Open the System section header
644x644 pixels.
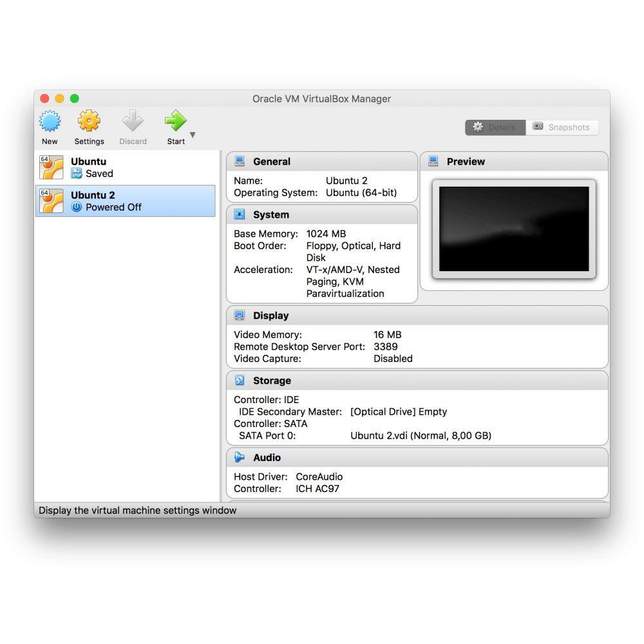[322, 214]
